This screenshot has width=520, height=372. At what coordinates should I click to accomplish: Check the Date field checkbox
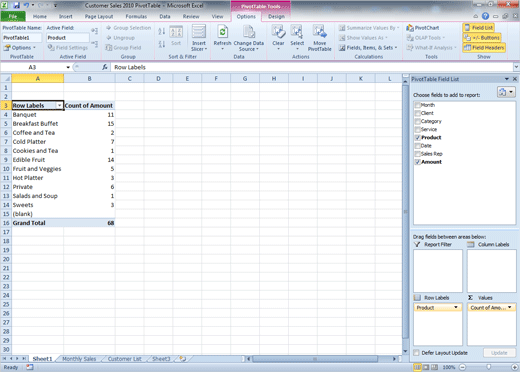click(417, 146)
